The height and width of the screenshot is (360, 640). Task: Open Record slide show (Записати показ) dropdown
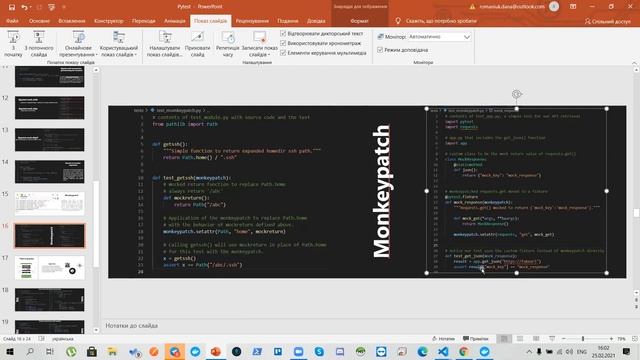260,44
